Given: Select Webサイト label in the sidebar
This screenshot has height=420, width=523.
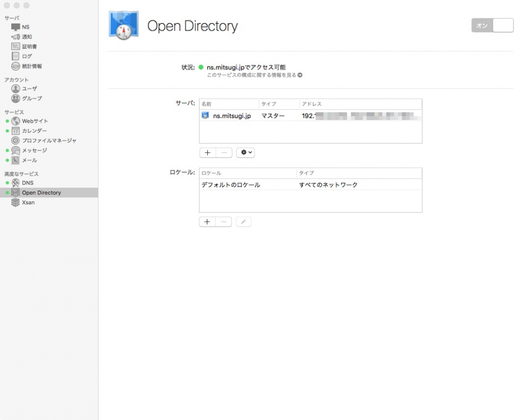Looking at the screenshot, I should [x=35, y=121].
